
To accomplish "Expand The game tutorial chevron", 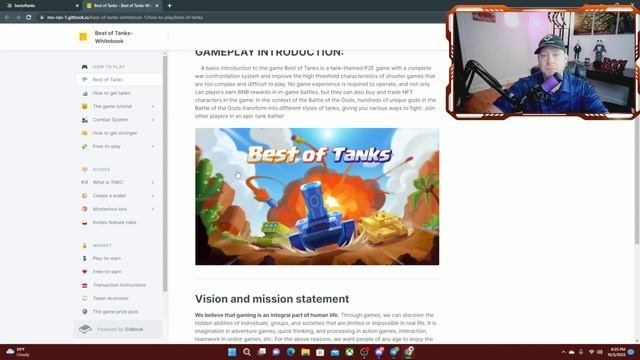I will [153, 107].
